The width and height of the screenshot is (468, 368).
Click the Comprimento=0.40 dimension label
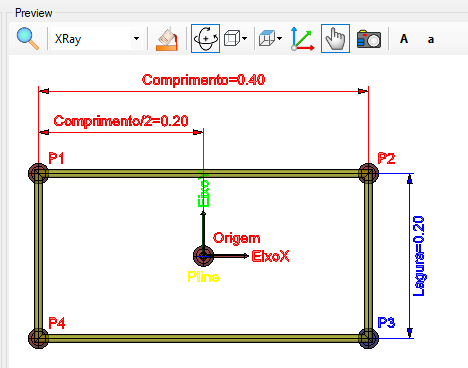click(204, 80)
